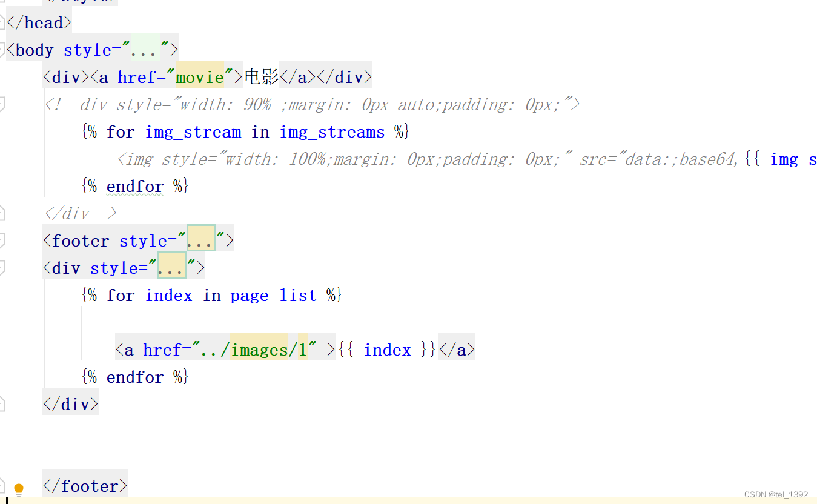Click the base64 text in img src
This screenshot has height=504, width=817.
pos(707,159)
